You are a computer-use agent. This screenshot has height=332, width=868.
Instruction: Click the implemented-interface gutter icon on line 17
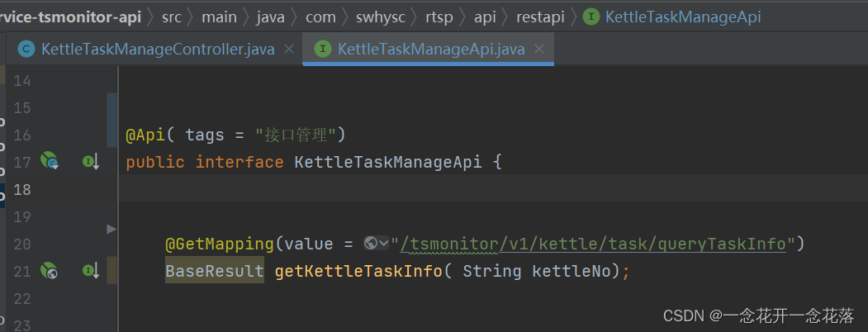point(90,161)
